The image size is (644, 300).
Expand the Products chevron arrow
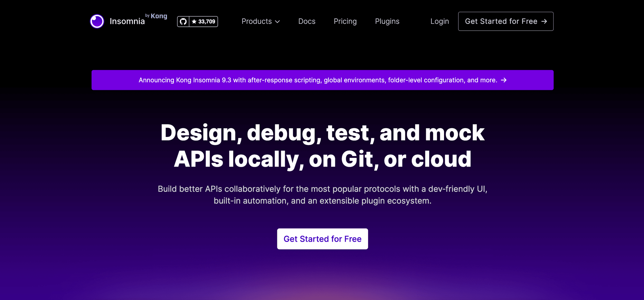click(x=278, y=22)
